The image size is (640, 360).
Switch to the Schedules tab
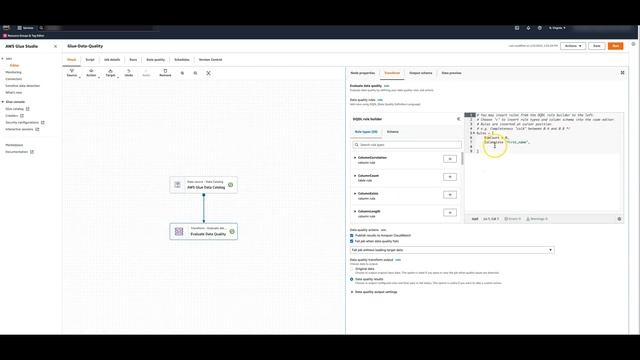click(182, 60)
